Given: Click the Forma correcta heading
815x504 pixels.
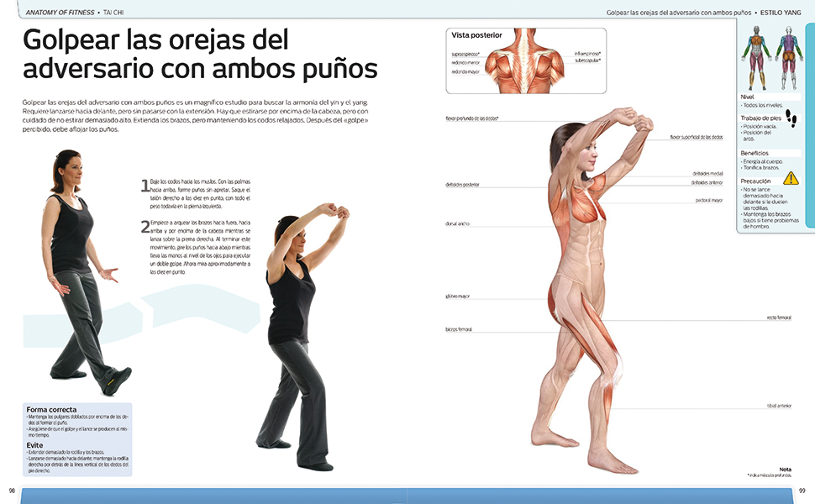Looking at the screenshot, I should point(51,410).
